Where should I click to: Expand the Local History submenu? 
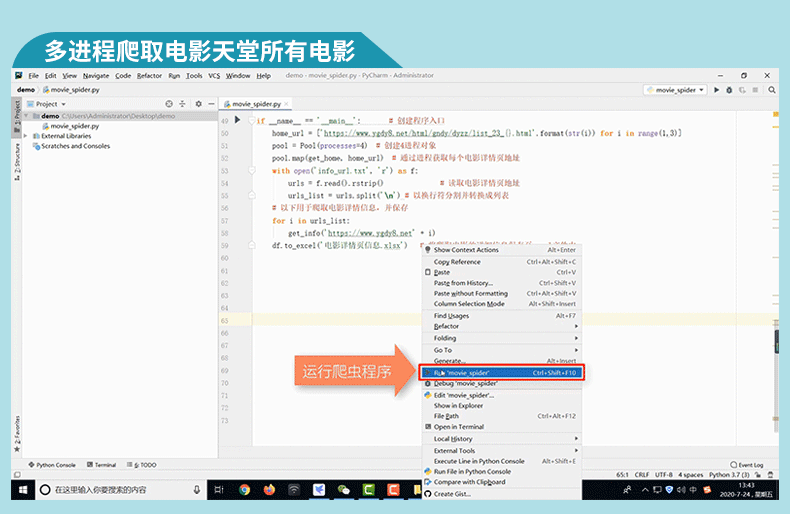pos(502,439)
